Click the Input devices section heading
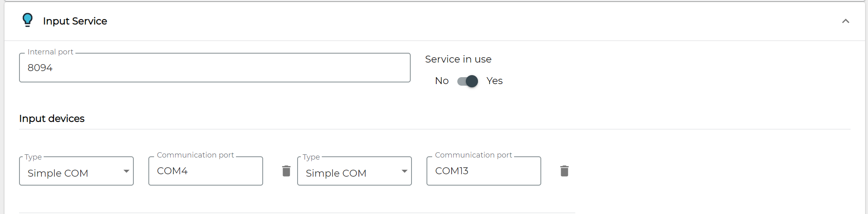This screenshot has height=214, width=868. (x=52, y=119)
